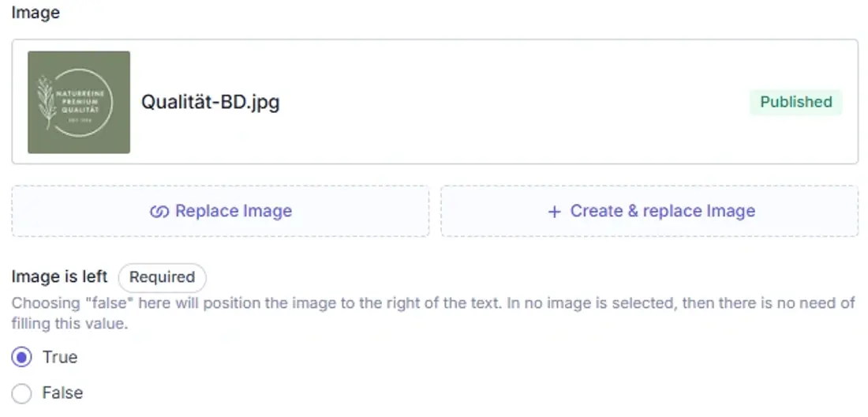Click the "True" option label text
Image resolution: width=868 pixels, height=417 pixels.
60,357
